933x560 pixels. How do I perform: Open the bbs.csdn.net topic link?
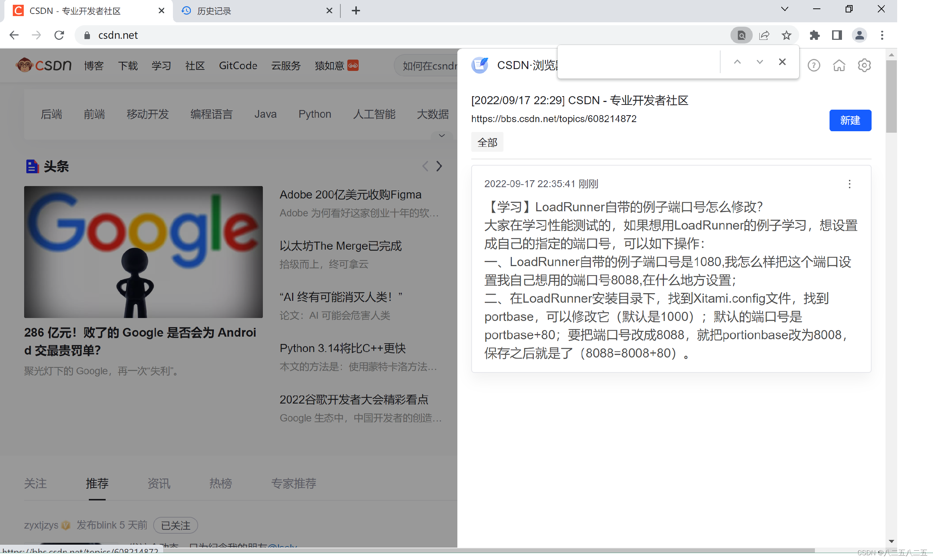click(554, 119)
